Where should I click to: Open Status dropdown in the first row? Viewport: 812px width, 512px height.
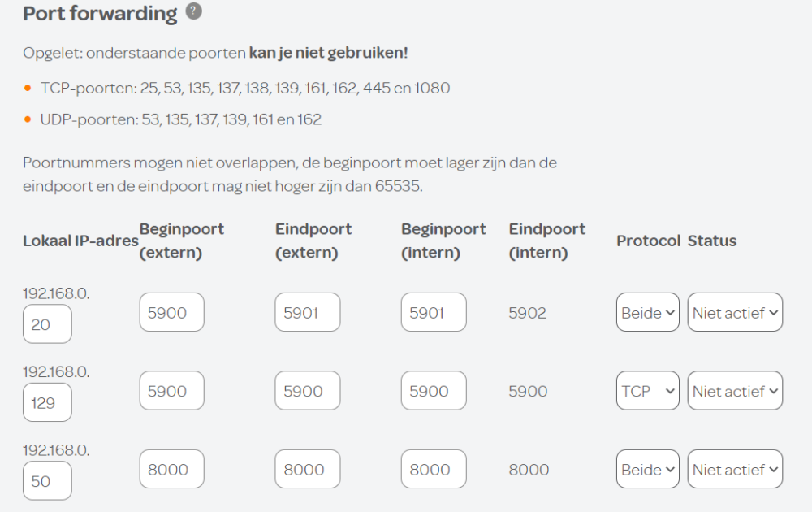pyautogui.click(x=735, y=313)
